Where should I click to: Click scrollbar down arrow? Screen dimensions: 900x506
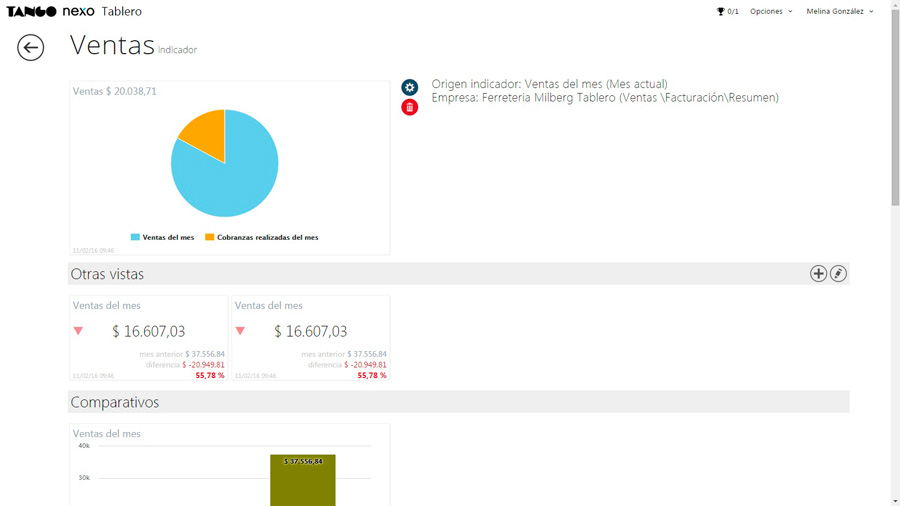(x=895, y=502)
